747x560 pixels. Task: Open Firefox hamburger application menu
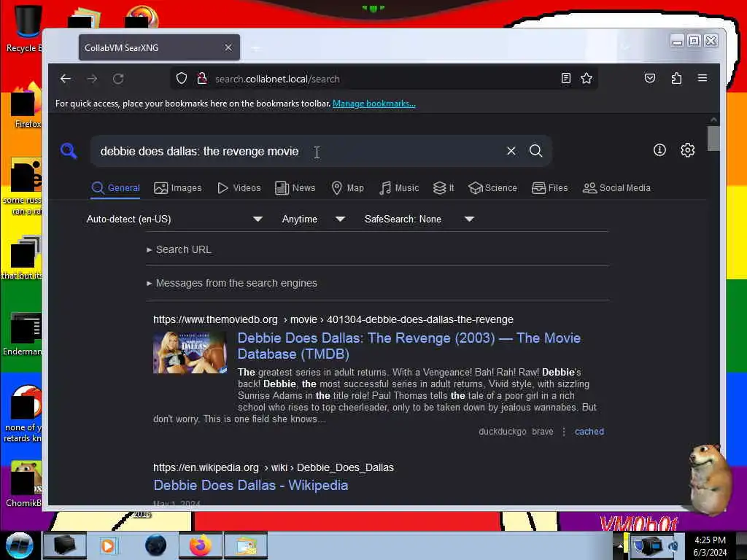click(x=703, y=78)
